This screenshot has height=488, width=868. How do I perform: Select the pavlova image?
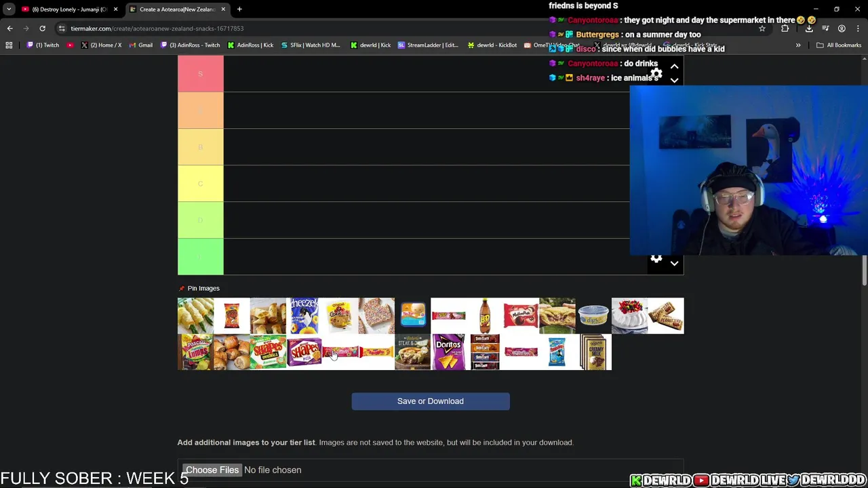tap(629, 316)
